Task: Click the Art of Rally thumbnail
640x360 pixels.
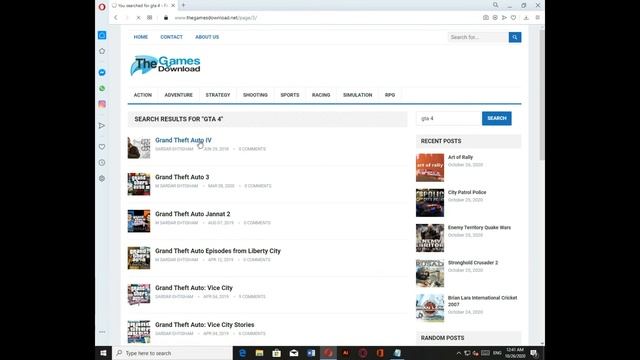Action: coord(430,168)
